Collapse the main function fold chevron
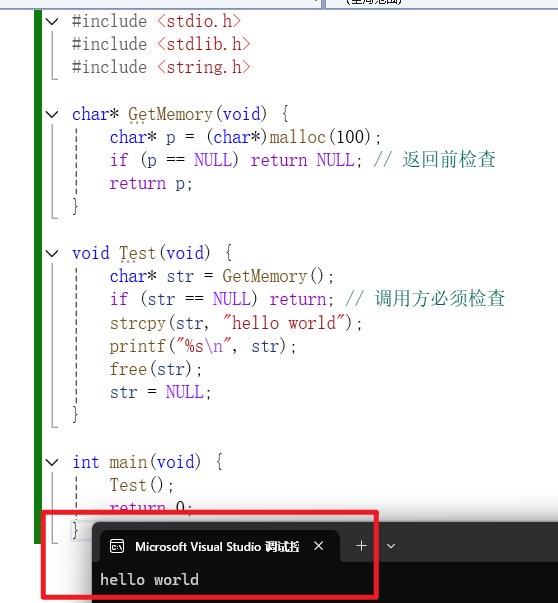The image size is (558, 603). click(52, 462)
